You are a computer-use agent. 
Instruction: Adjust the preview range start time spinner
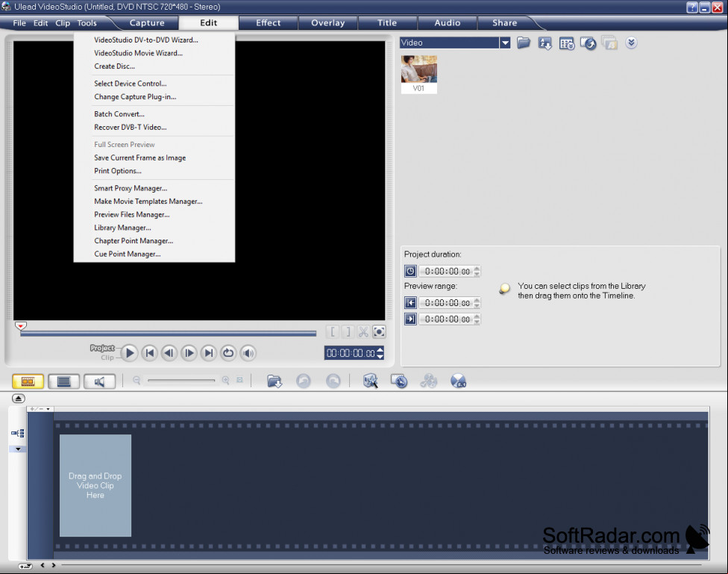click(x=477, y=302)
